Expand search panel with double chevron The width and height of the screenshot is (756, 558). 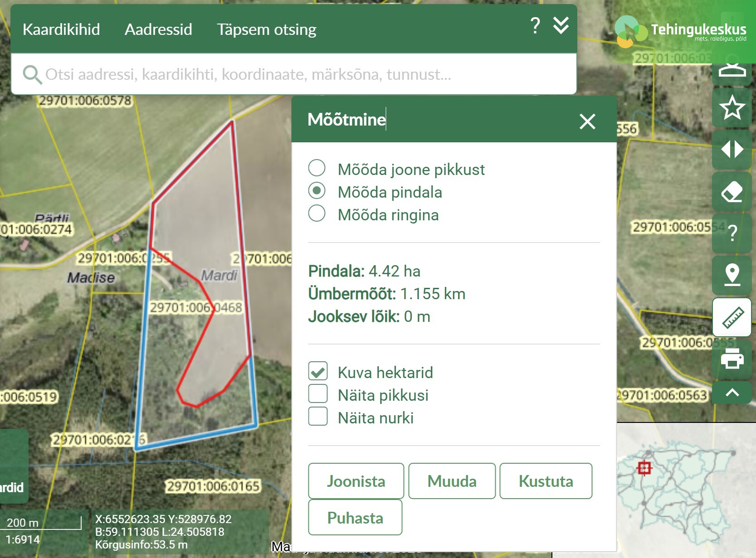tap(561, 26)
